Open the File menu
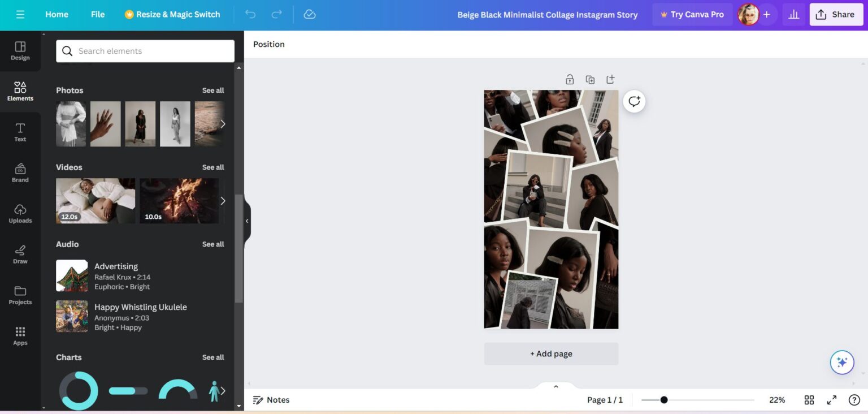The image size is (868, 414). pyautogui.click(x=98, y=15)
